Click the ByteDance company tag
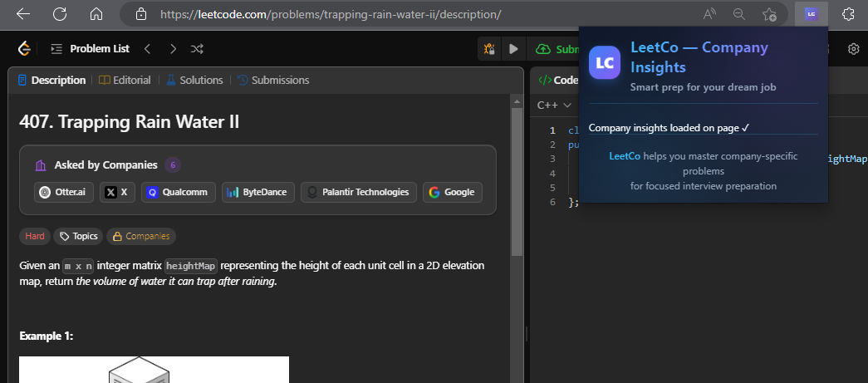This screenshot has width=868, height=383. 258,192
